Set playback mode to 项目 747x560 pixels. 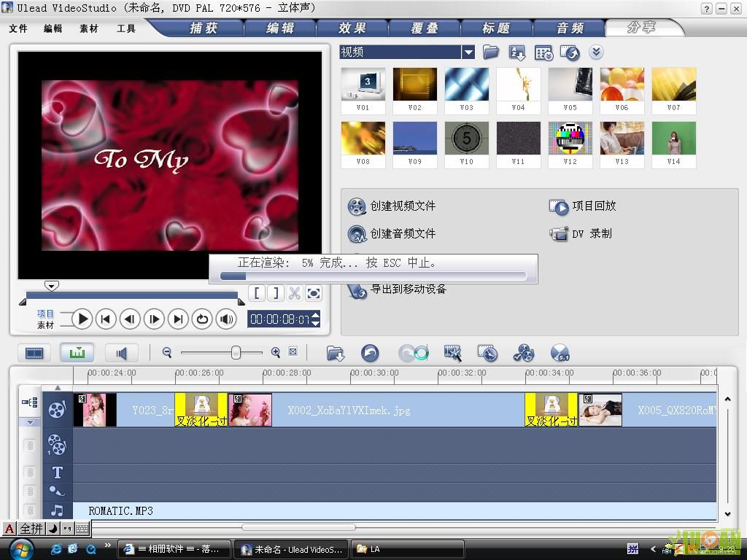tap(45, 314)
